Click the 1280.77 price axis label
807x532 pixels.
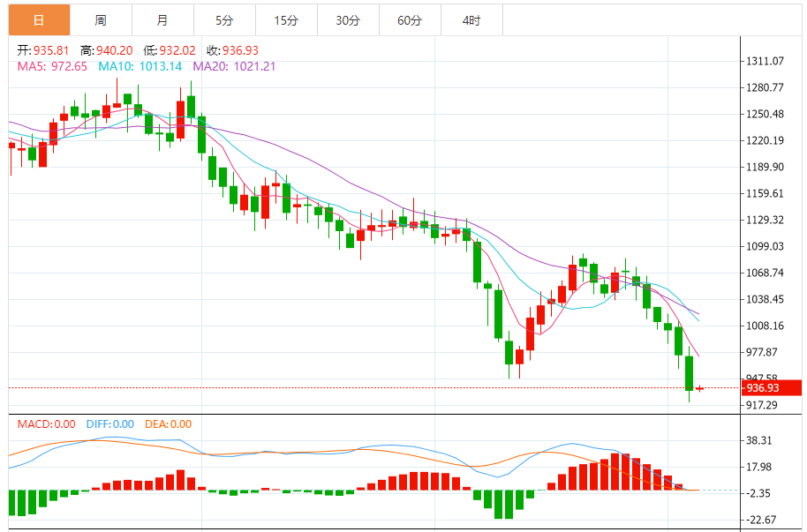pyautogui.click(x=765, y=87)
